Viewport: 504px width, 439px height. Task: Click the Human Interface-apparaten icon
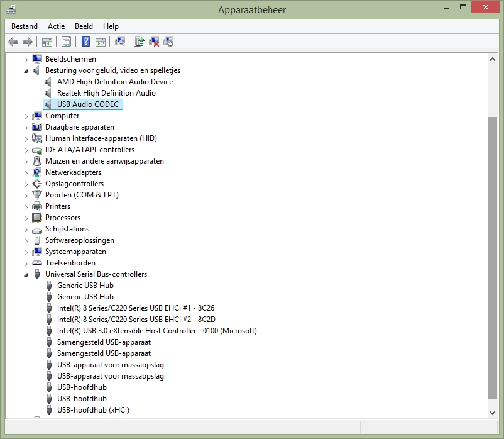(x=37, y=138)
